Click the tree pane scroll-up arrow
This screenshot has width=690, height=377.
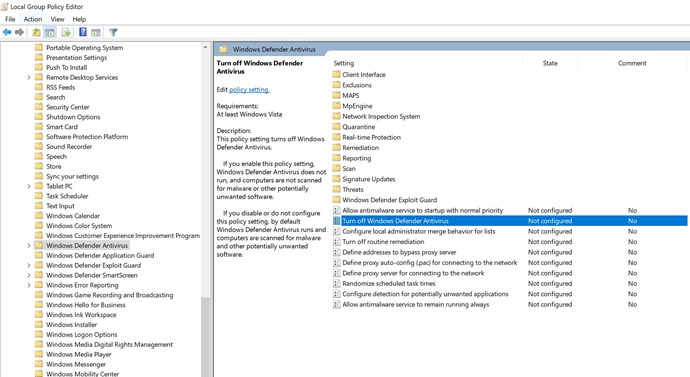coord(205,47)
